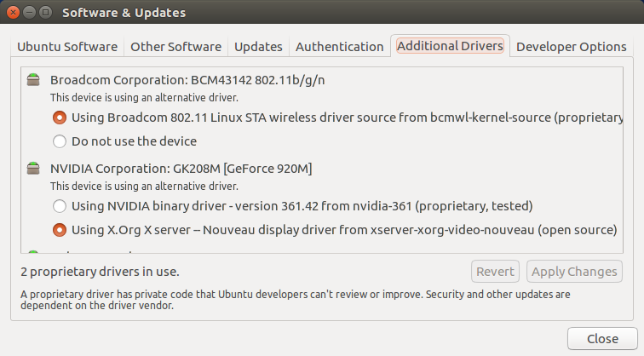This screenshot has height=356, width=644.
Task: Go to Authentication tab
Action: point(340,46)
